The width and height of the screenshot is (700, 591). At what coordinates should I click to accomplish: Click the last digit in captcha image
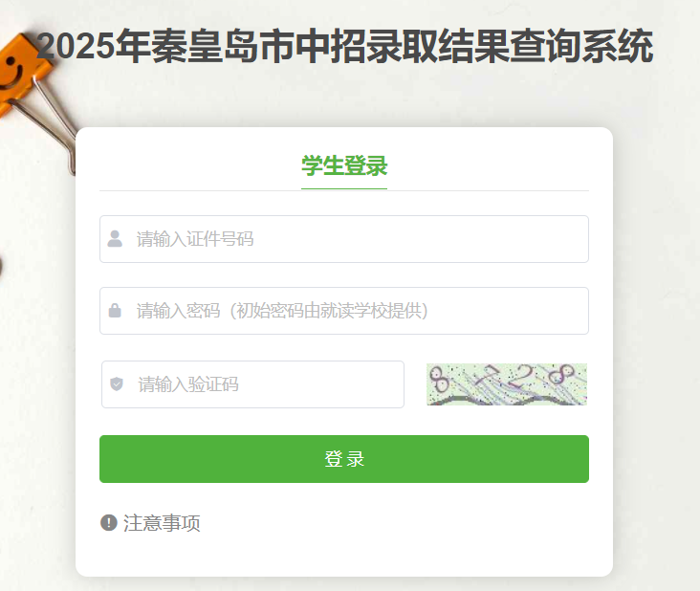click(561, 374)
